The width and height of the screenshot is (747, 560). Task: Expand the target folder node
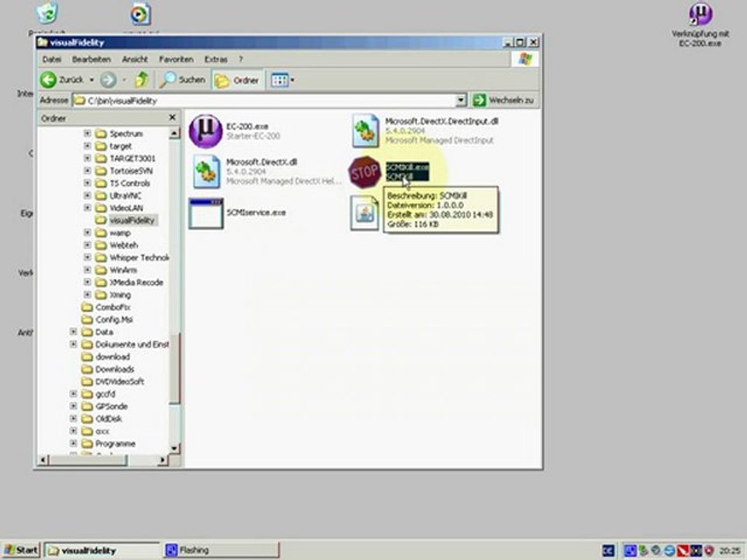87,145
